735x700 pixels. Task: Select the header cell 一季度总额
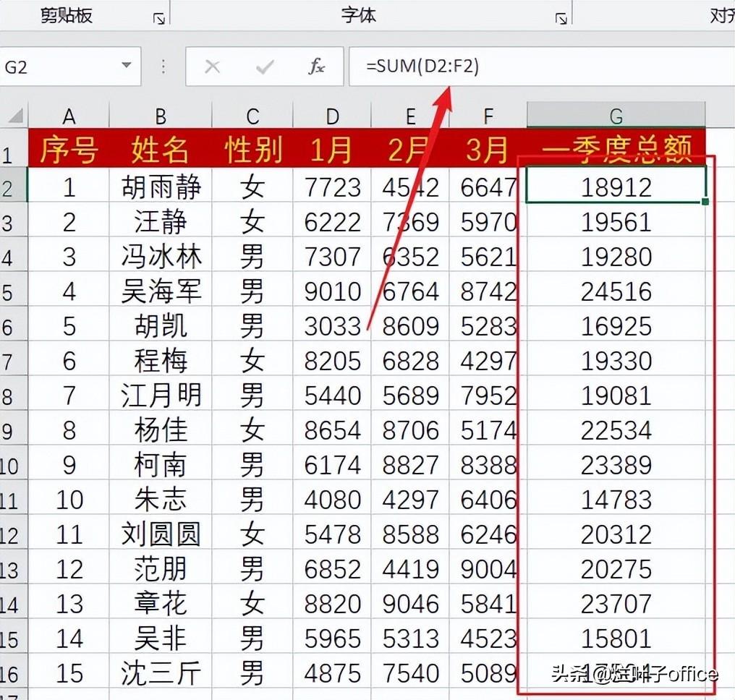[x=616, y=150]
